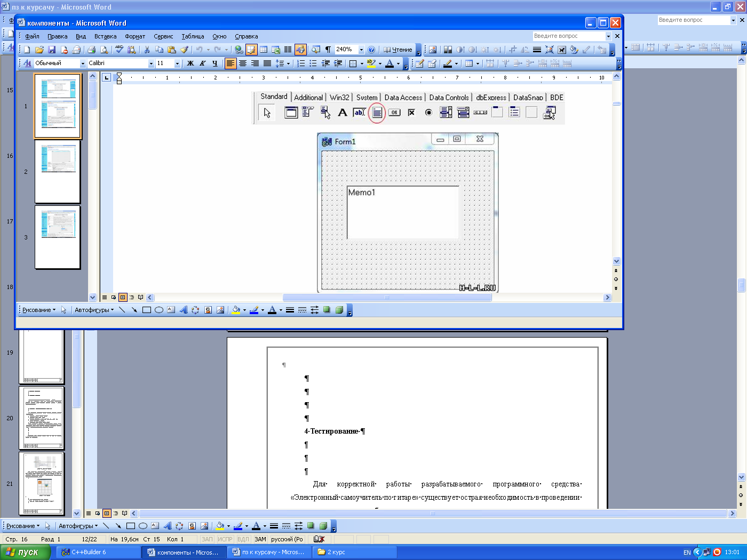Toggle the show formatting marks ¶ button

click(328, 50)
